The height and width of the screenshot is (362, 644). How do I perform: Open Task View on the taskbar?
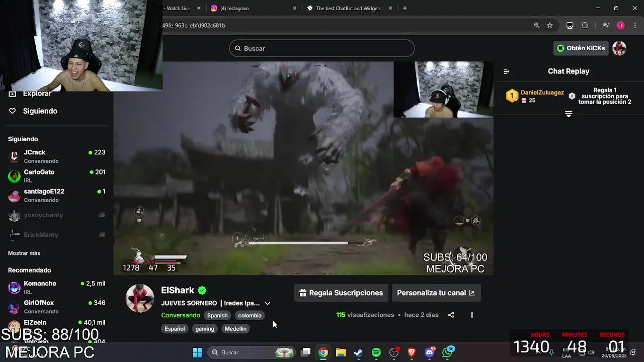[305, 352]
